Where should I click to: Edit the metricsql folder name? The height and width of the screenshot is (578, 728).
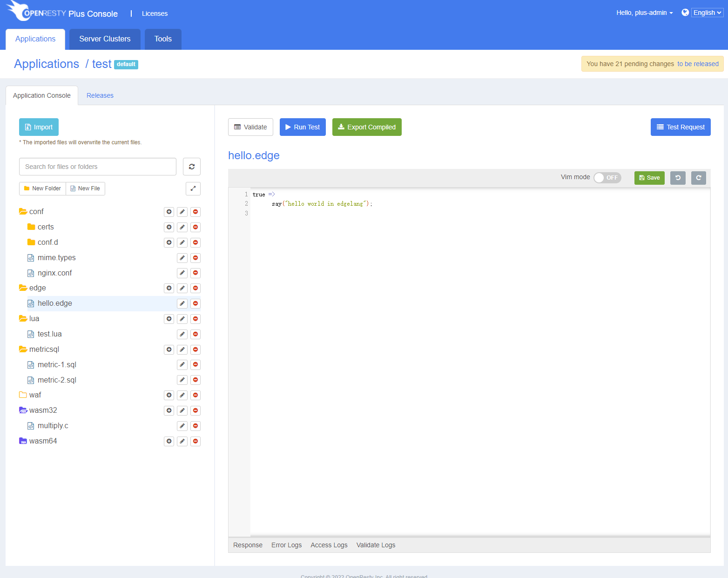click(x=182, y=349)
